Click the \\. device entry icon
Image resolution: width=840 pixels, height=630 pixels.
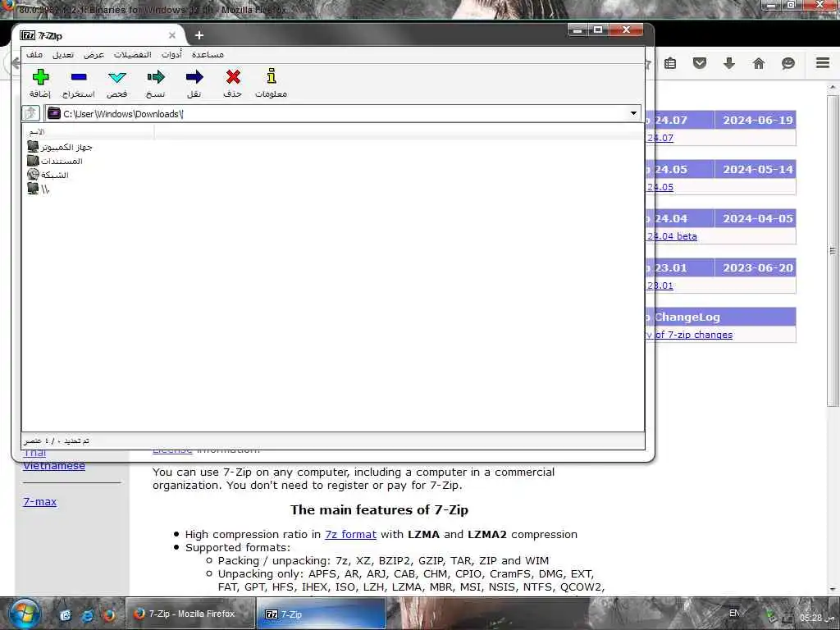point(33,188)
